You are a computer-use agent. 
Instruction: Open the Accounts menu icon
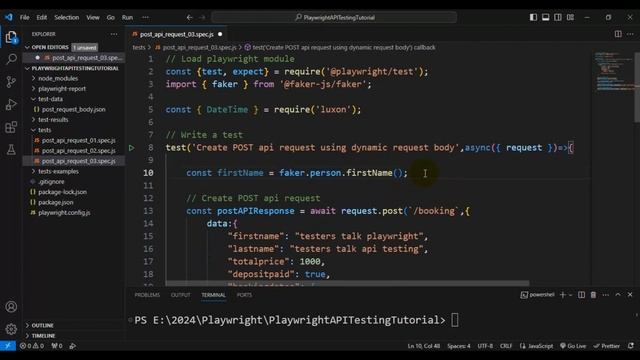click(11, 307)
